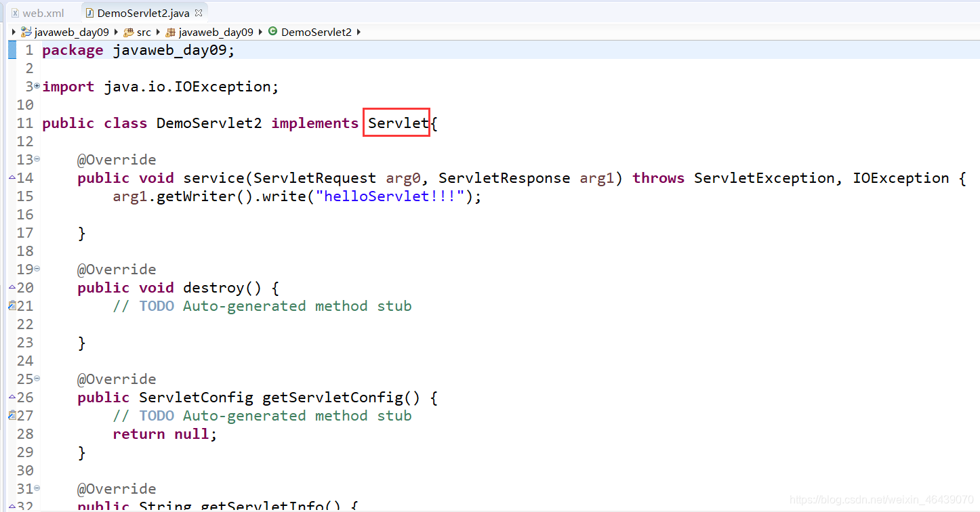Collapse the getServletConfig fold at line 25
This screenshot has width=980, height=512.
tap(37, 378)
